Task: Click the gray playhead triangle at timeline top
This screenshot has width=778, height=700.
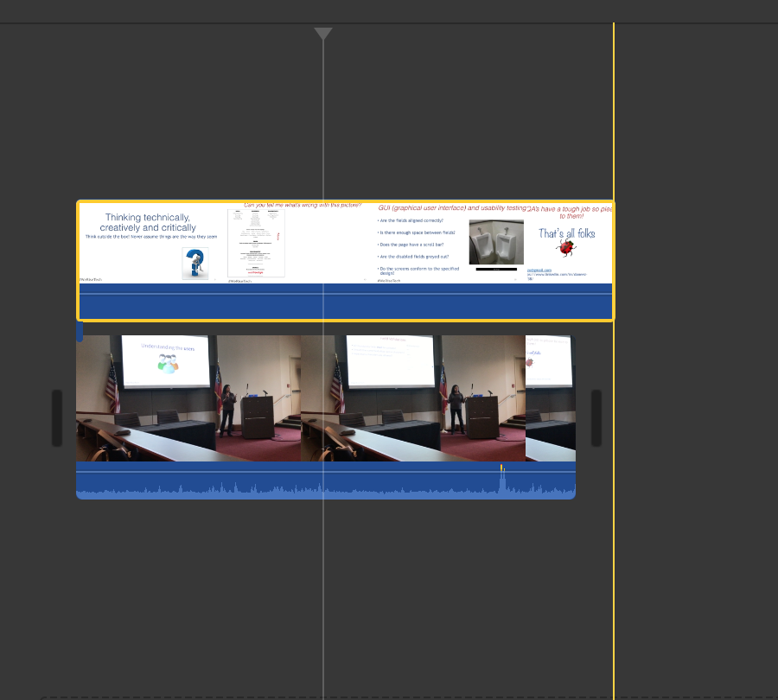Action: tap(323, 34)
